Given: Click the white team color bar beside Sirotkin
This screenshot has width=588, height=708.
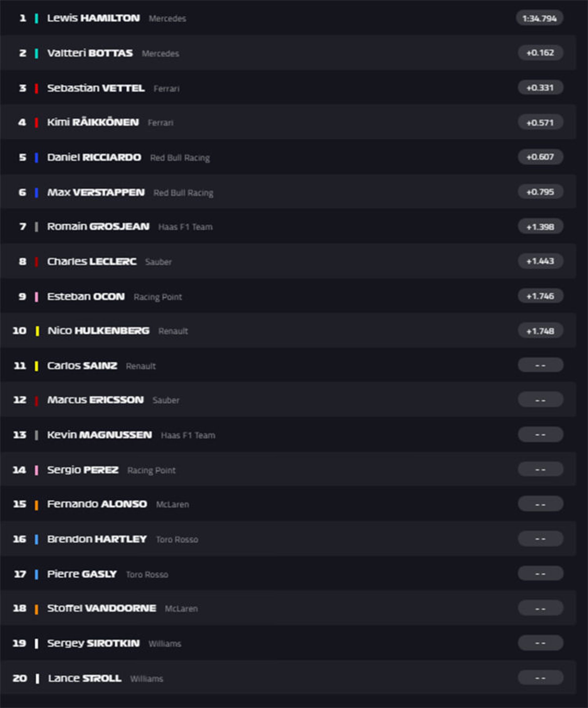Looking at the screenshot, I should [x=36, y=644].
